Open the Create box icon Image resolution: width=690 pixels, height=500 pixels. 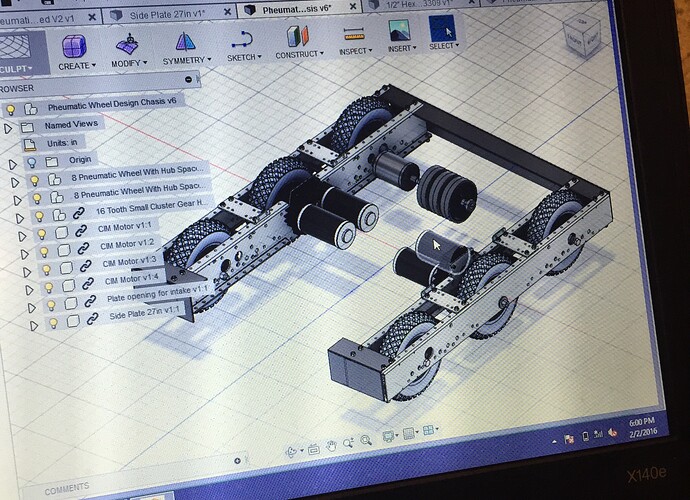74,46
